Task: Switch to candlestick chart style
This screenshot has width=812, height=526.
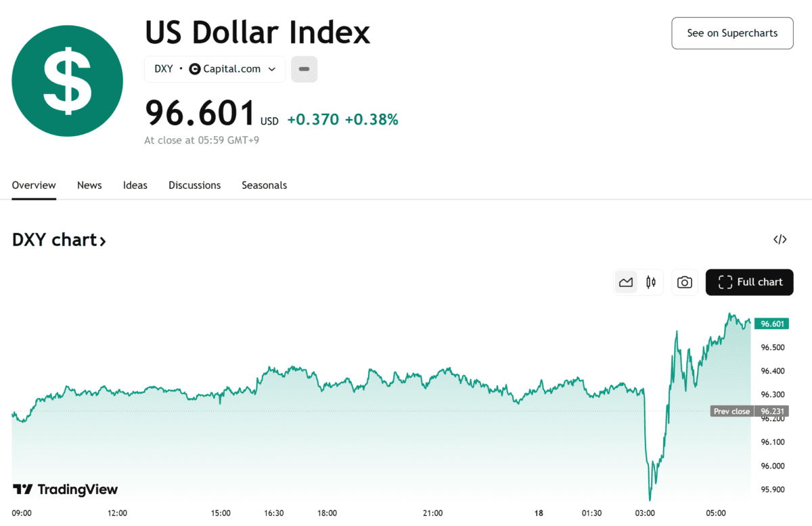Action: click(x=651, y=282)
